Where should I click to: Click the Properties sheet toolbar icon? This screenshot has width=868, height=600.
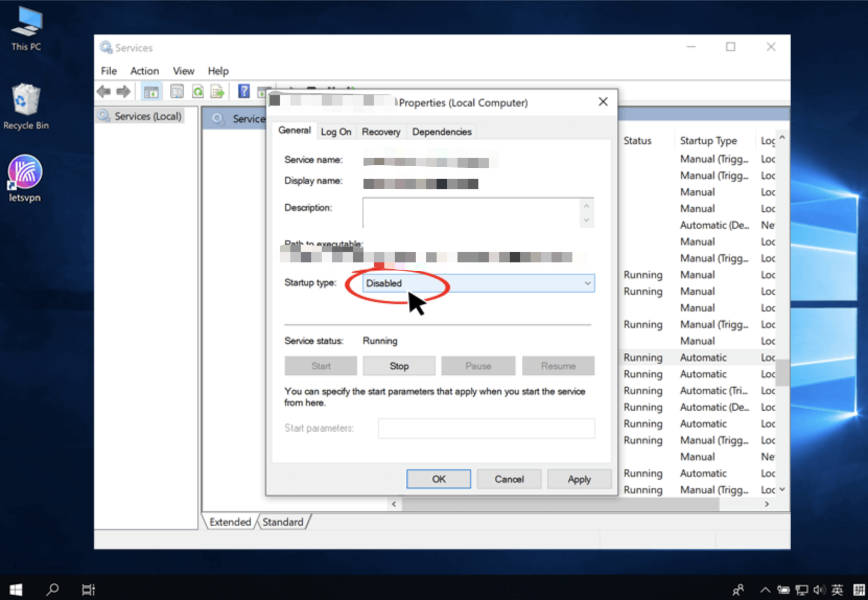pos(177,92)
